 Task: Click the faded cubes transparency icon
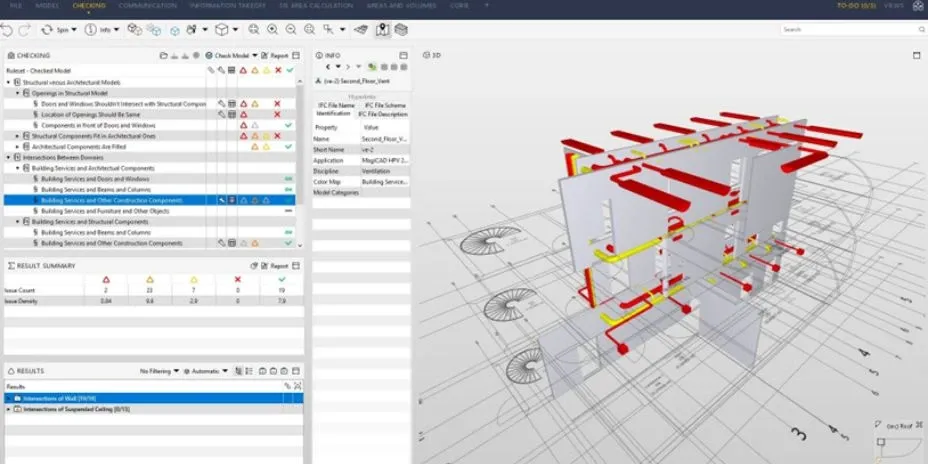click(x=154, y=30)
